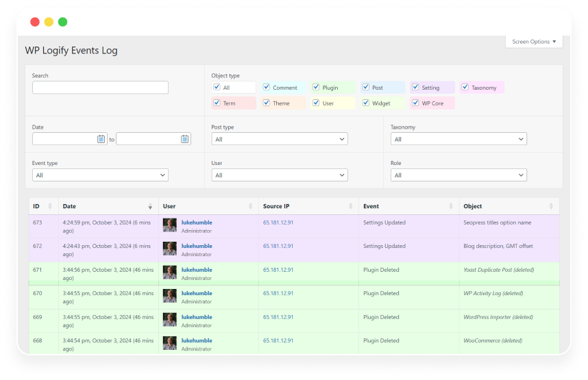Sort the table by ID column header
This screenshot has height=380, width=588.
point(36,206)
